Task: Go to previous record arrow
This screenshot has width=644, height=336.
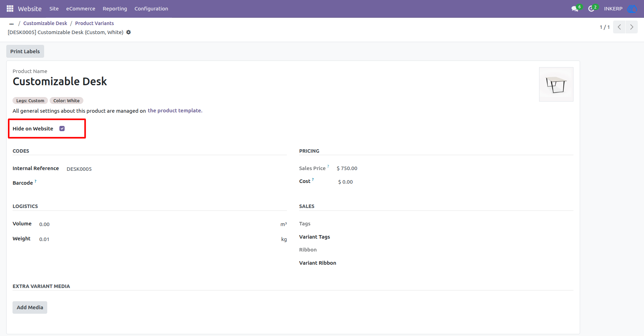Action: pyautogui.click(x=619, y=27)
